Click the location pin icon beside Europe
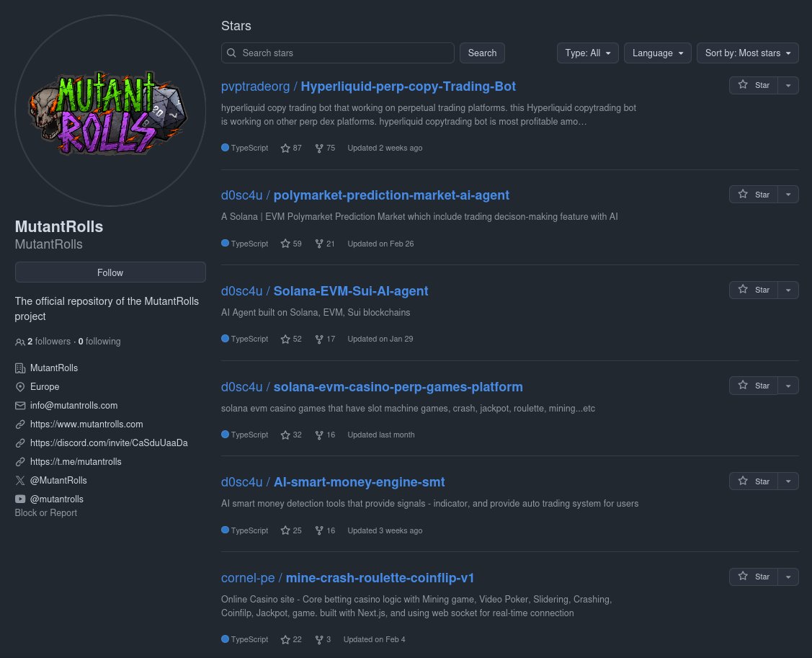The image size is (812, 658). tap(19, 387)
